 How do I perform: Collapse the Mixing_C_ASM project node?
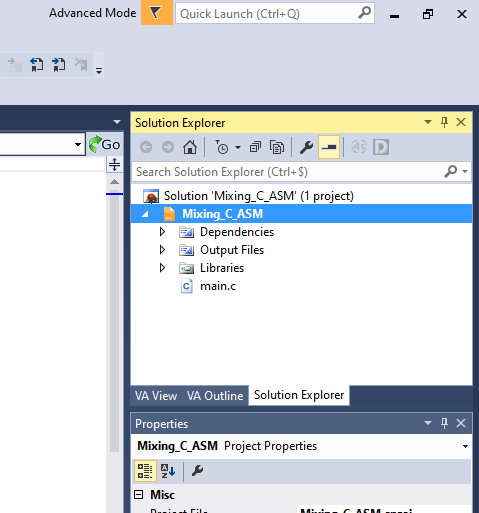click(145, 214)
